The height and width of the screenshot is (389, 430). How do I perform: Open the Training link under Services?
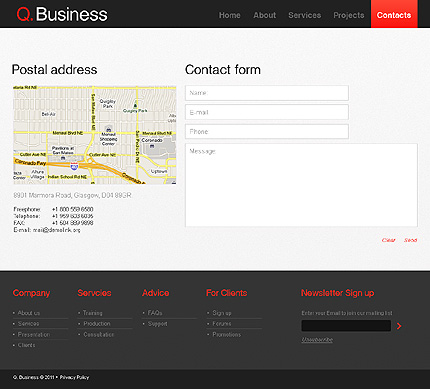click(x=93, y=313)
